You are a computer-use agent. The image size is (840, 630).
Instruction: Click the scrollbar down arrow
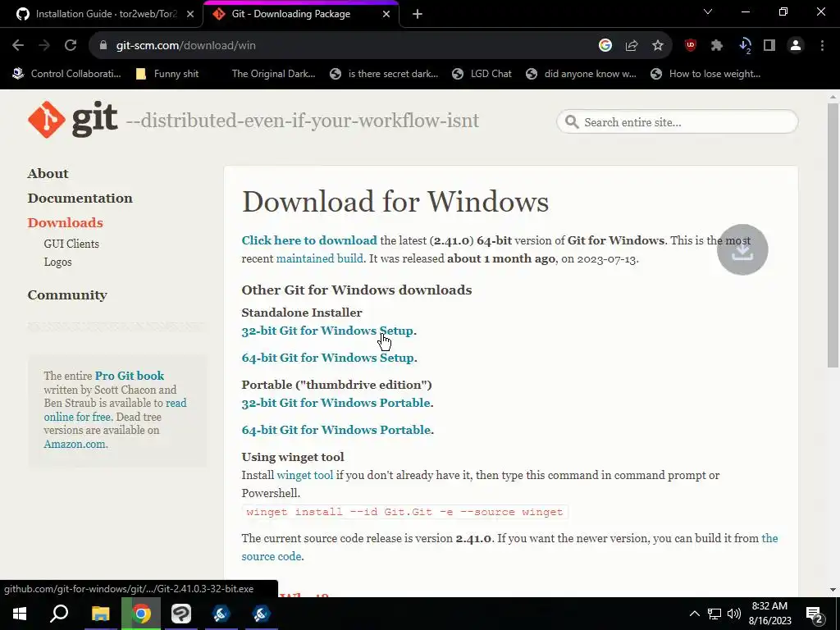[833, 590]
